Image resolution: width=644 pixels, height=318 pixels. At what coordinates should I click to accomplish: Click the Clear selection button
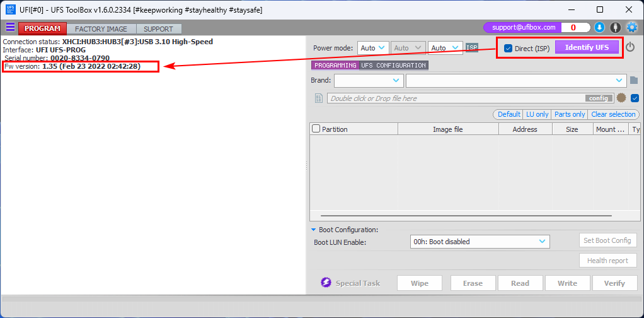[x=613, y=114]
